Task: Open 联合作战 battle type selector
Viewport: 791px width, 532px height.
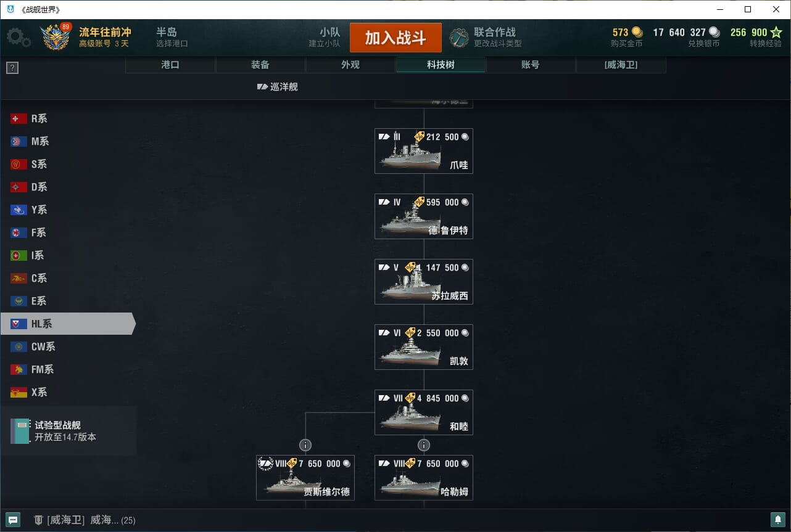Action: [486, 38]
